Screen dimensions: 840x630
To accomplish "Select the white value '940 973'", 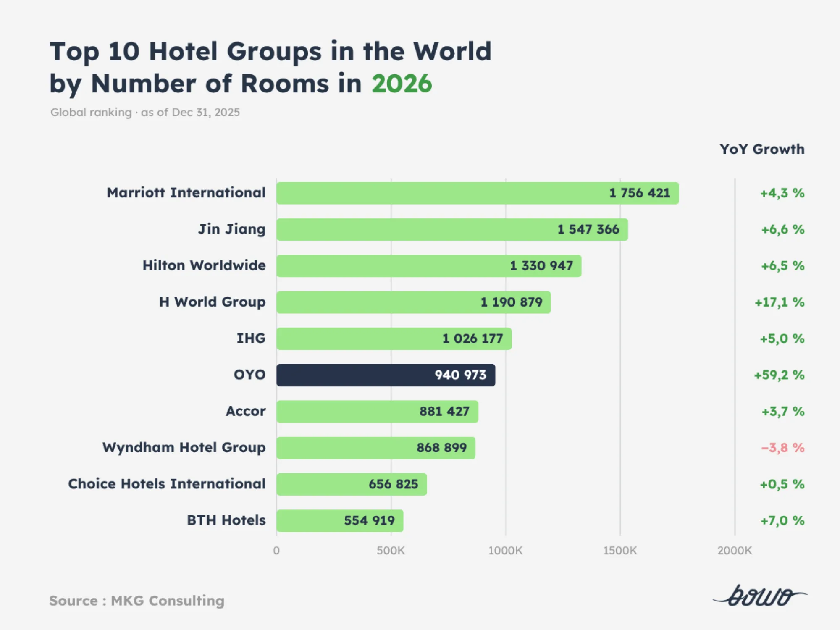I will tap(460, 375).
